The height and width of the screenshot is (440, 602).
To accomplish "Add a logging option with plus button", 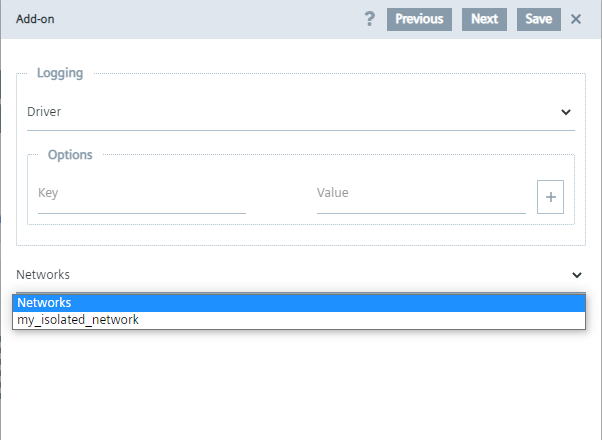I will (x=551, y=197).
